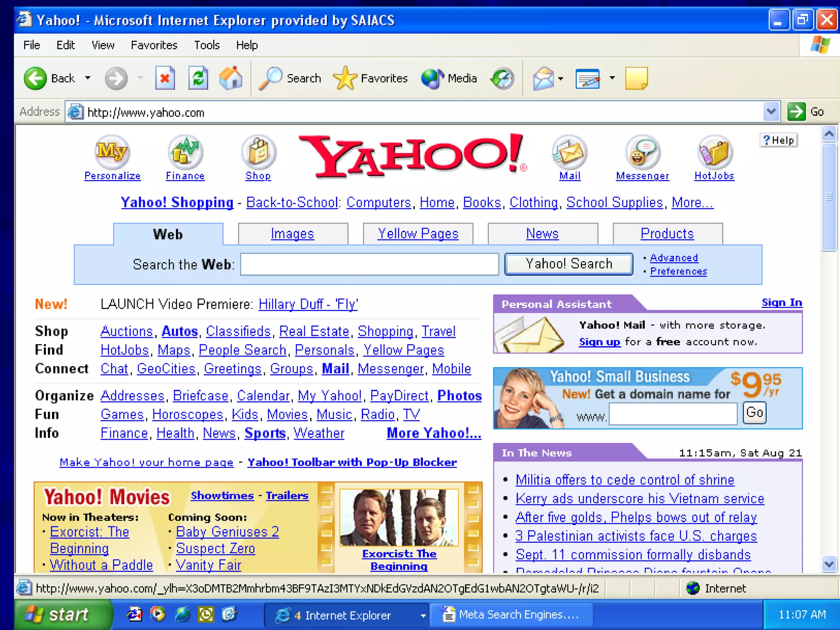Expand Internet Explorer taskbar group dropdown
Viewport: 840px width, 630px height.
pyautogui.click(x=423, y=615)
